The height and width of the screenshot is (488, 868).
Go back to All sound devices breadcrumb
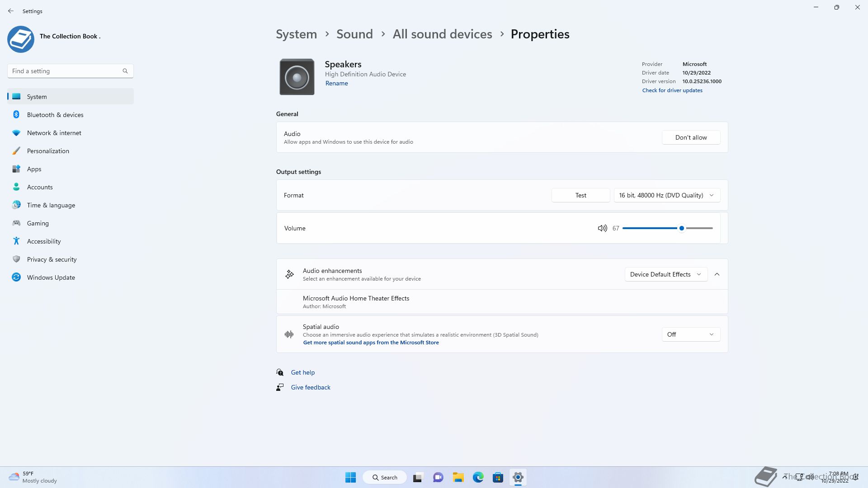click(442, 34)
